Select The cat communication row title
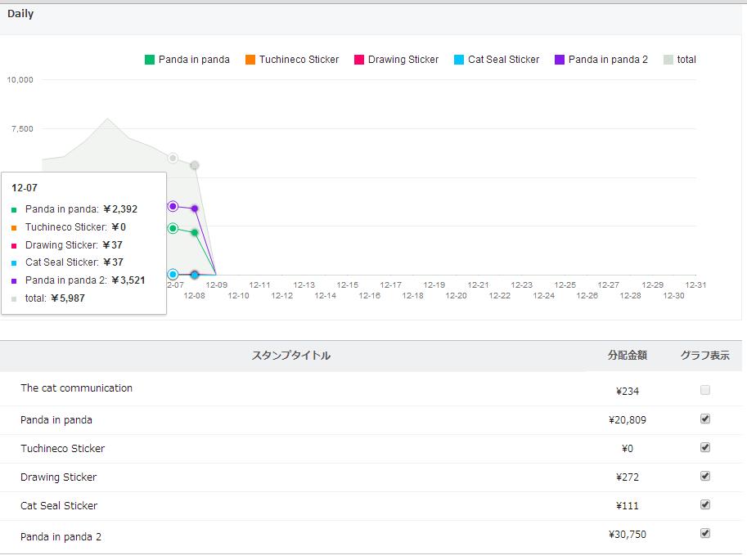Screen dimensions: 747x560 click(76, 388)
